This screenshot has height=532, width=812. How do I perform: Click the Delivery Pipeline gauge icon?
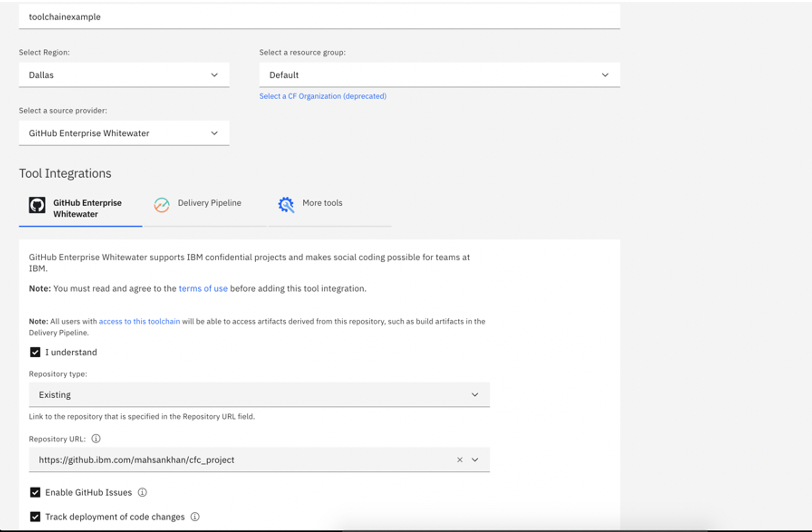click(x=162, y=205)
